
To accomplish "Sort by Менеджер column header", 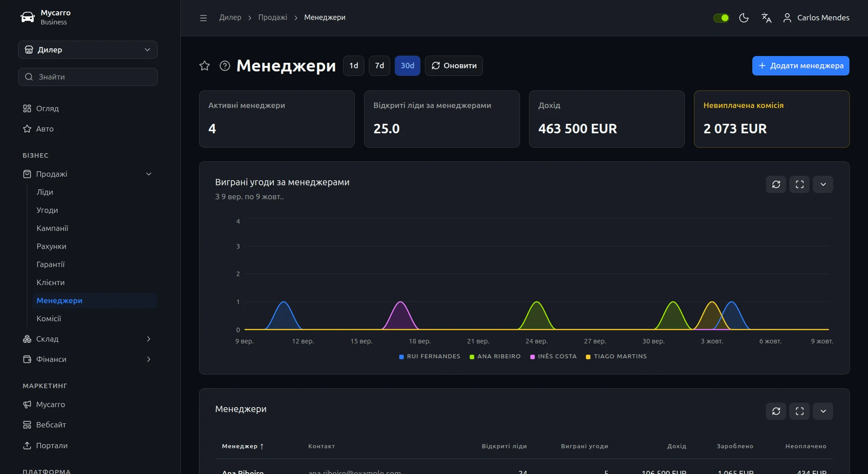I will pyautogui.click(x=243, y=446).
